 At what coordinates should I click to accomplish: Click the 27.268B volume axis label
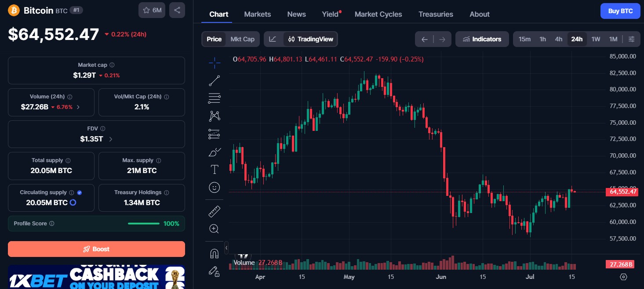pyautogui.click(x=621, y=264)
